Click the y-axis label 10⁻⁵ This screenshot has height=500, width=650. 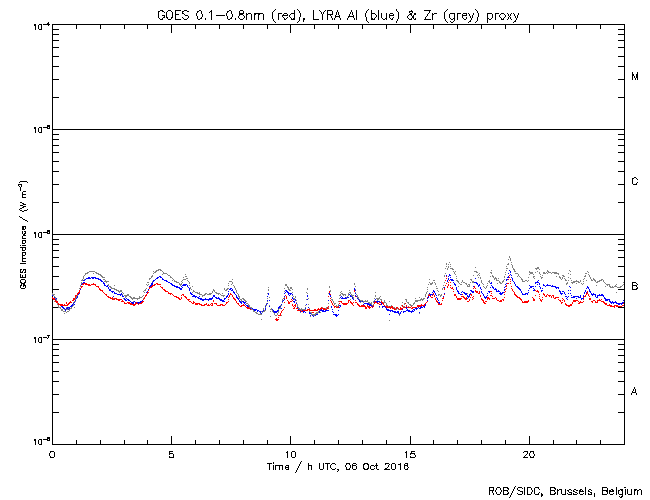tap(40, 129)
